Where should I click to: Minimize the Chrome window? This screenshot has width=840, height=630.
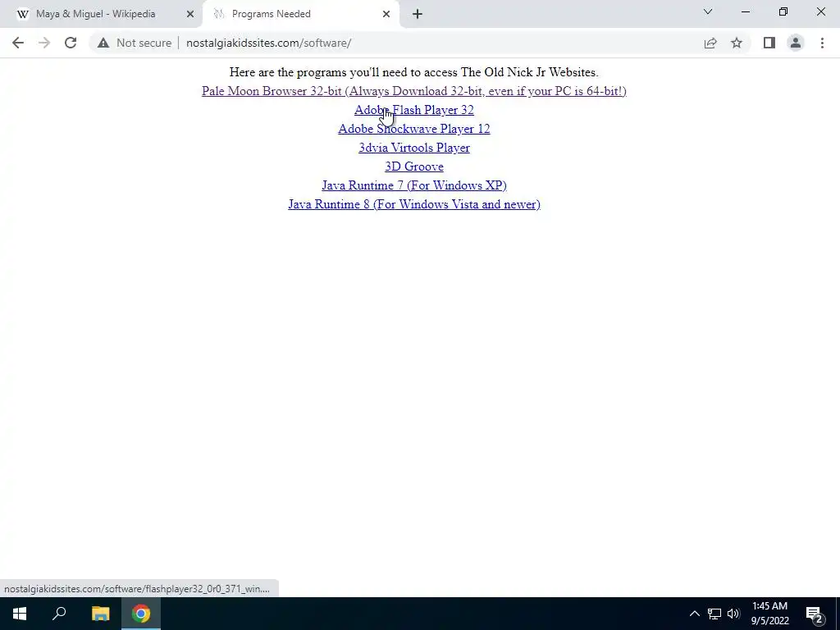click(x=745, y=11)
